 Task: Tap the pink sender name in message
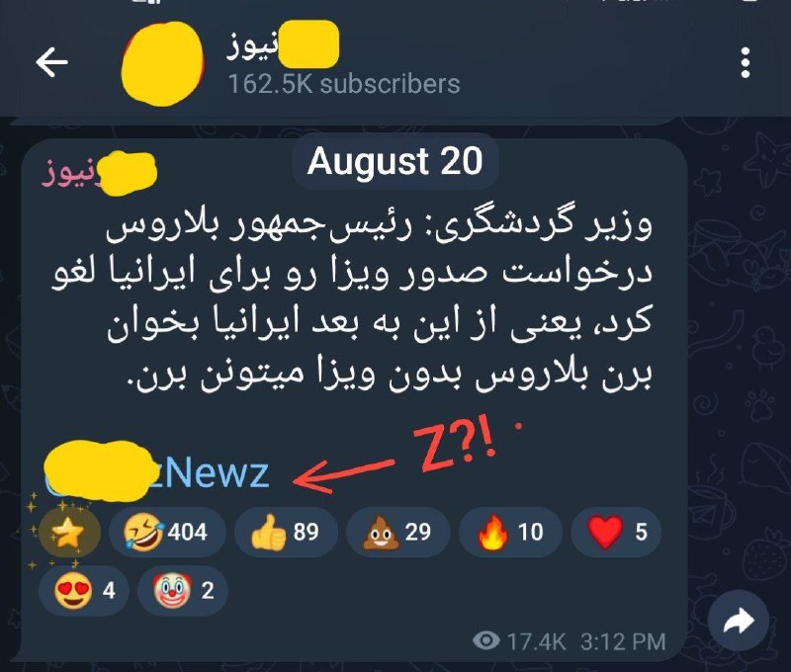[x=100, y=172]
